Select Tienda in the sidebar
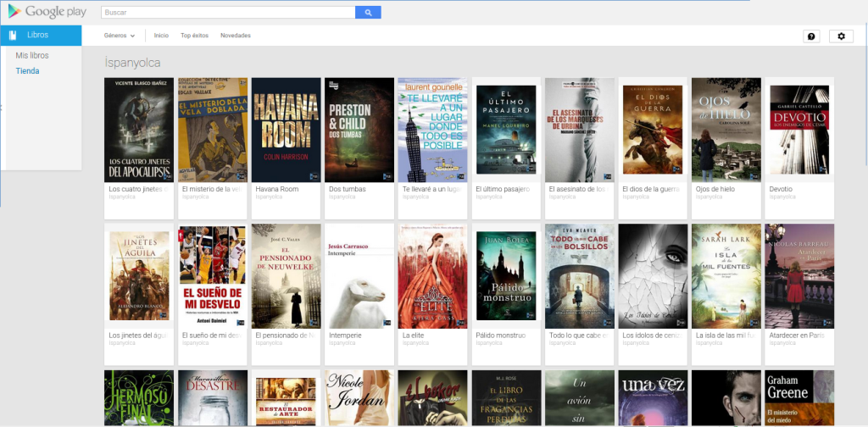Viewport: 868px width, 427px height. [27, 71]
